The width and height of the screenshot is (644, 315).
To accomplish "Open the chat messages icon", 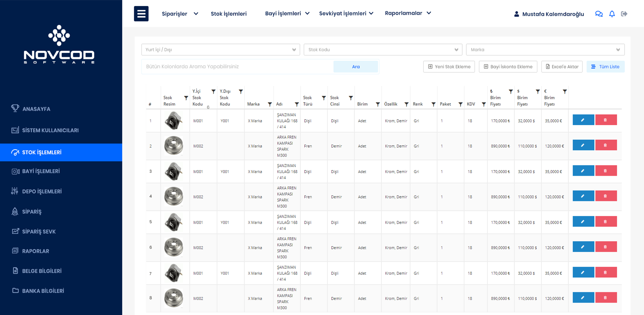I will pos(599,14).
